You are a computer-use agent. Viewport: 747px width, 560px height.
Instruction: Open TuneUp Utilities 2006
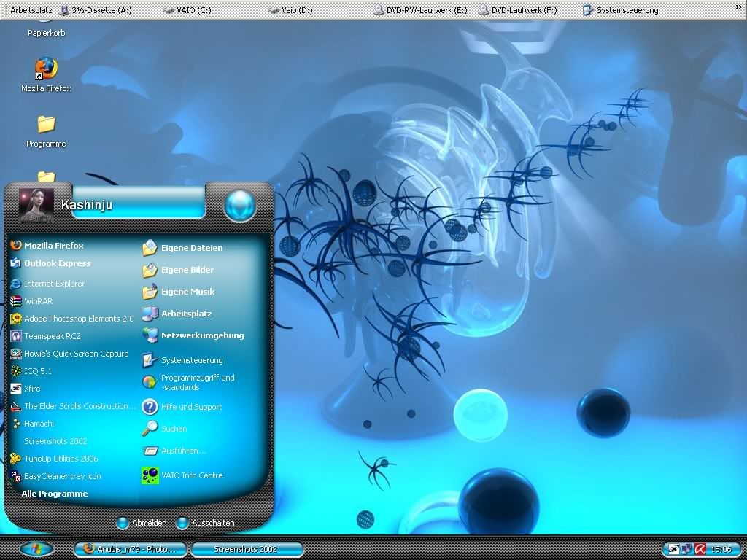tap(61, 459)
